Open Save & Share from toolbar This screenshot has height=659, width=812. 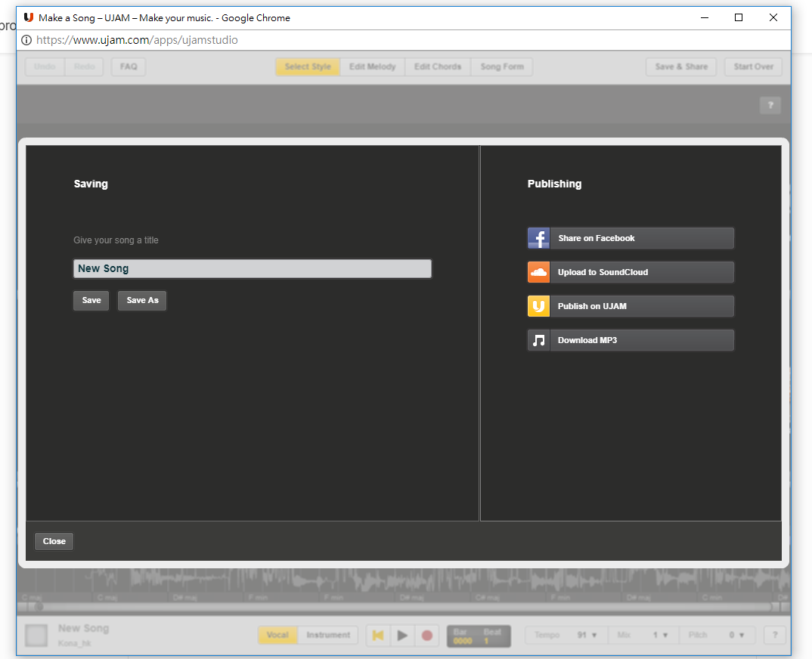(x=681, y=67)
